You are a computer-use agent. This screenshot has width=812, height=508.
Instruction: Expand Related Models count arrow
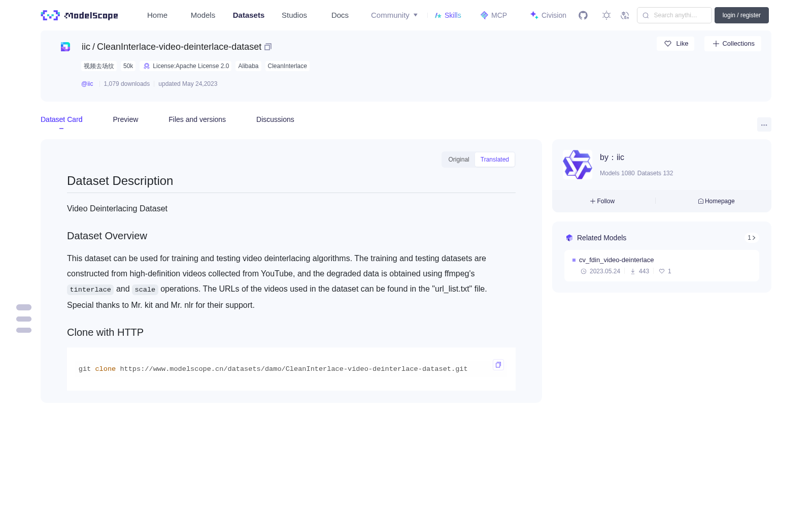coord(752,238)
